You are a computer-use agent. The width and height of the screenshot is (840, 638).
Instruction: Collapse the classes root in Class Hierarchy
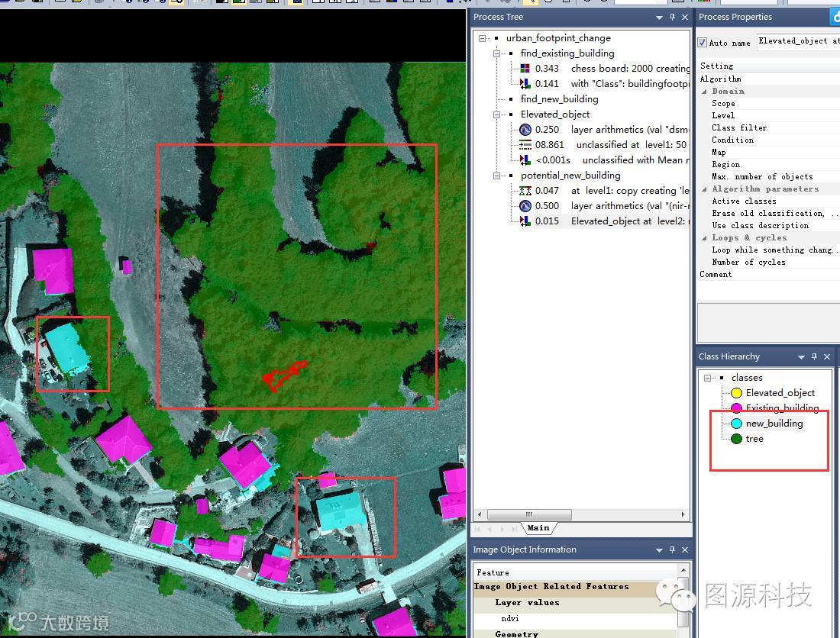[x=707, y=378]
